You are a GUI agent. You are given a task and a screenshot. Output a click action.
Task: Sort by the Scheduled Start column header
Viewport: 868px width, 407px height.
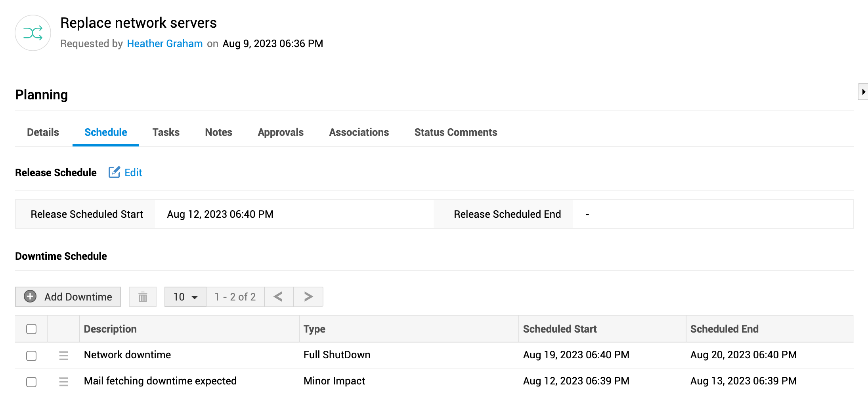click(x=559, y=329)
